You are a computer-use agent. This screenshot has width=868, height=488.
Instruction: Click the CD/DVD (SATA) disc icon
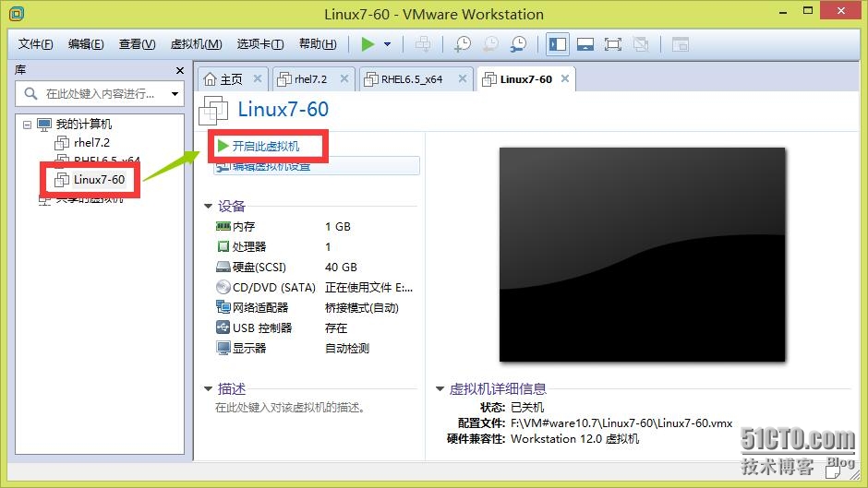click(x=223, y=287)
